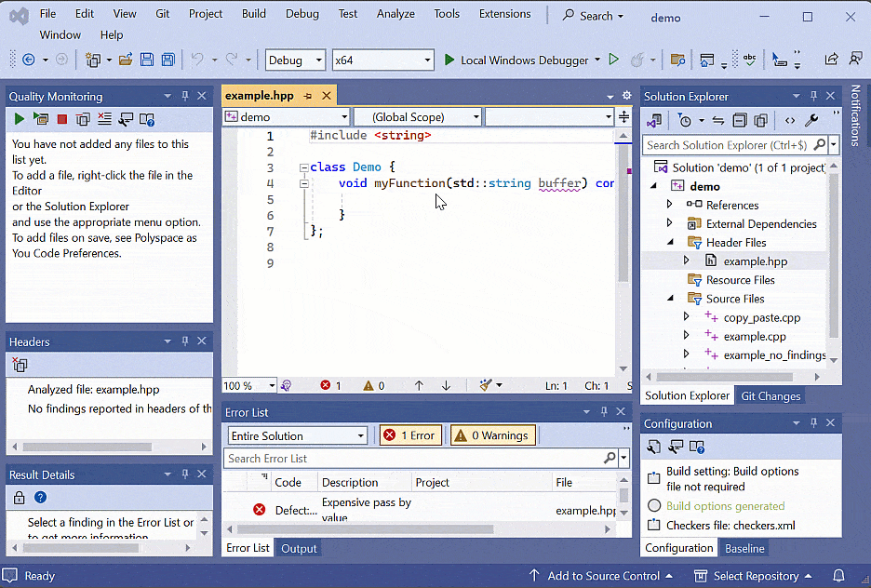Open the Analyze menu
This screenshot has height=588, width=871.
tap(395, 13)
